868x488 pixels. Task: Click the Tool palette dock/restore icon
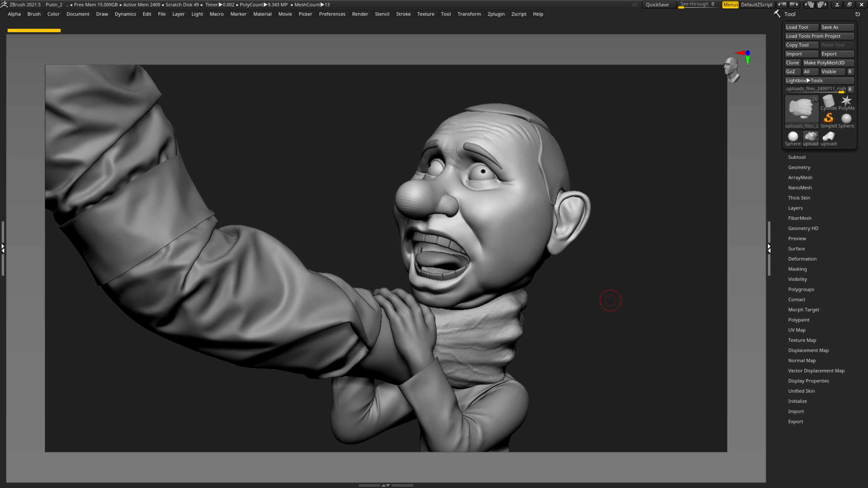coord(857,14)
